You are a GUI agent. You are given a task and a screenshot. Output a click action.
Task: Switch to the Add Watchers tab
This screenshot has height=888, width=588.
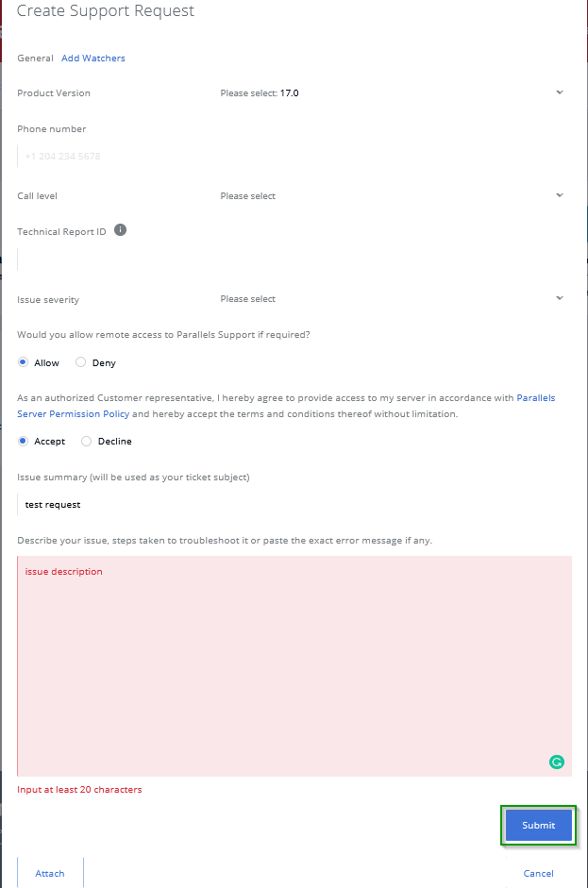93,59
